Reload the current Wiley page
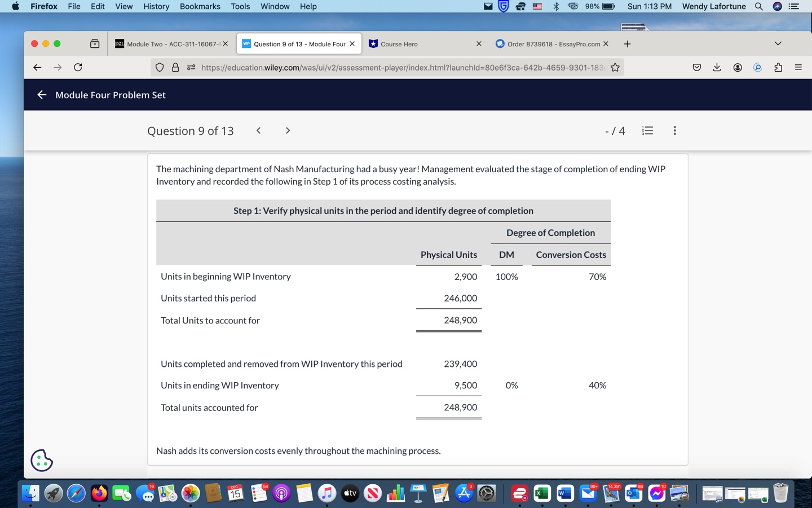The width and height of the screenshot is (812, 508). point(78,67)
